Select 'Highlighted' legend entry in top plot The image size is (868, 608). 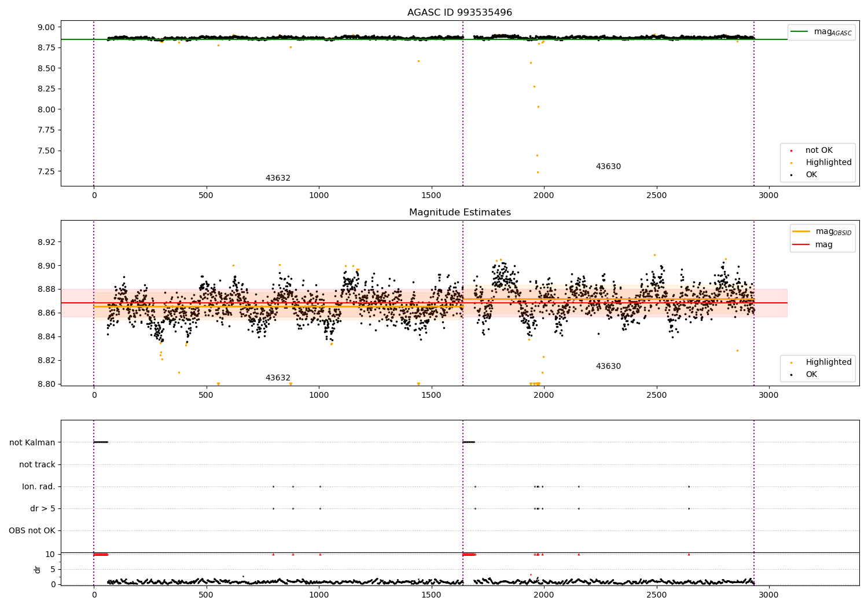click(x=828, y=163)
